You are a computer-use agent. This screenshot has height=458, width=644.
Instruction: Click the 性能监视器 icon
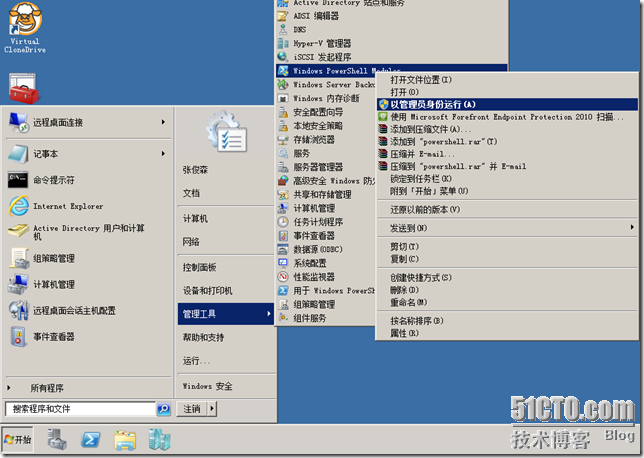point(283,276)
